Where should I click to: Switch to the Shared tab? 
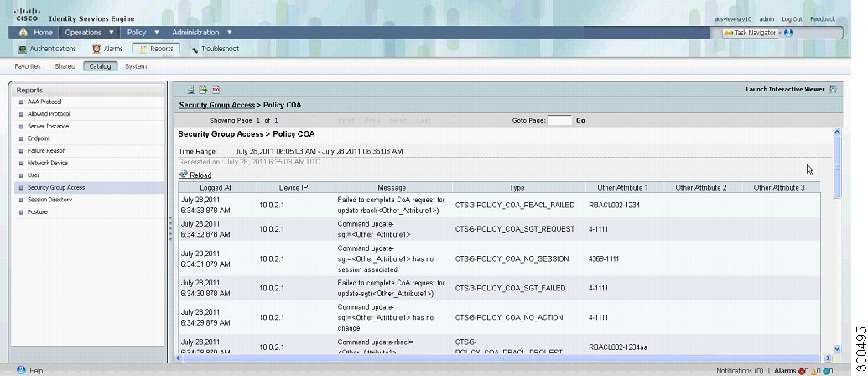65,66
